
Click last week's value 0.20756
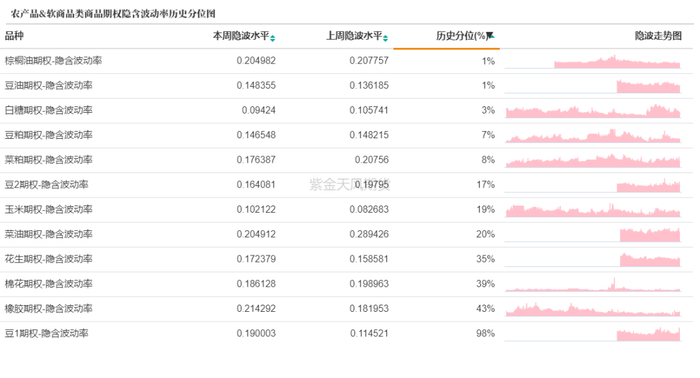point(372,160)
